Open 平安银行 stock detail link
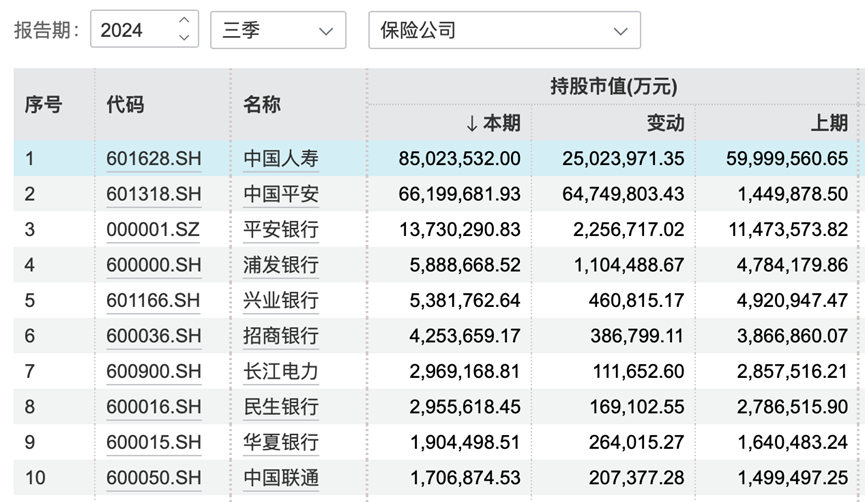 coord(280,229)
